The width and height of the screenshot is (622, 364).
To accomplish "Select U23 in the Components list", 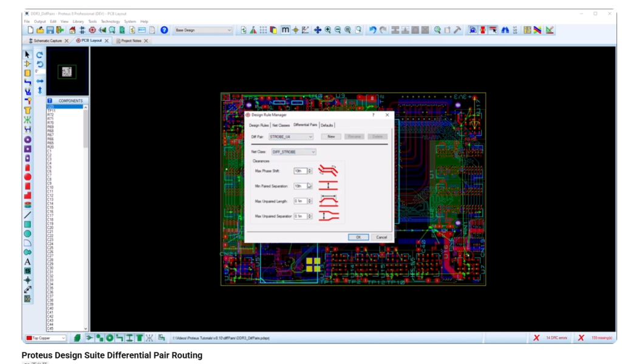I will tap(64, 107).
